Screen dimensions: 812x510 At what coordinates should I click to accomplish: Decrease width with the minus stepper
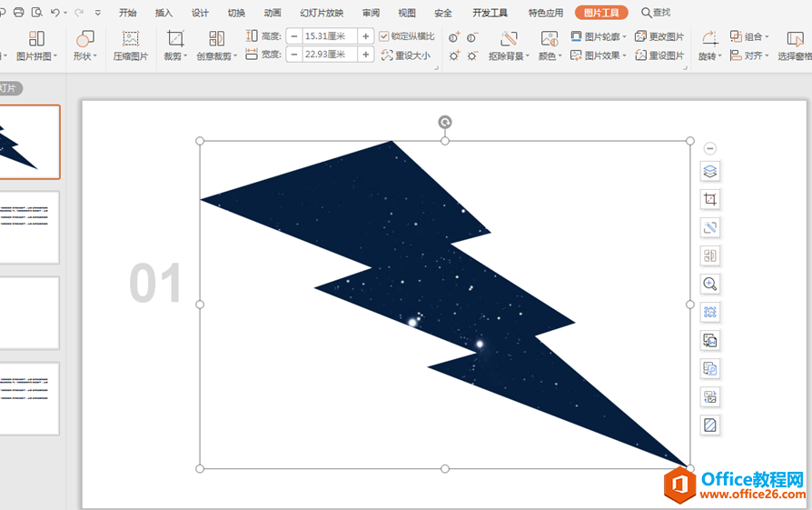coord(294,55)
